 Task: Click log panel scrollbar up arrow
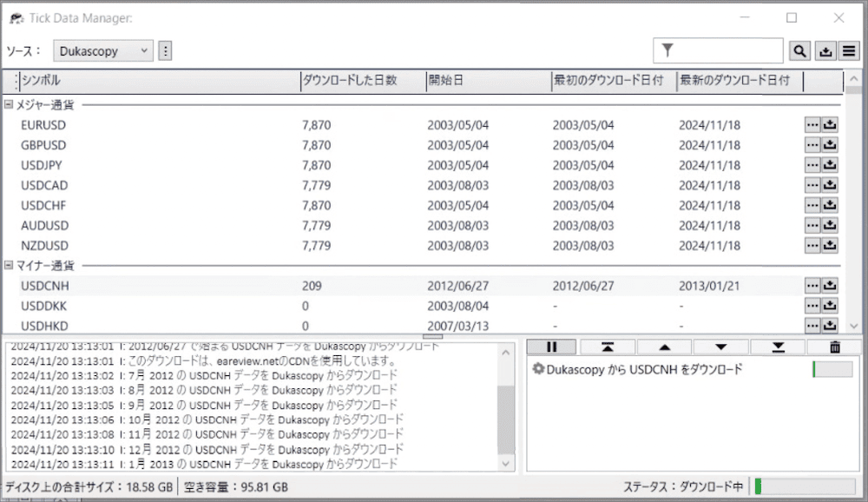pos(506,353)
